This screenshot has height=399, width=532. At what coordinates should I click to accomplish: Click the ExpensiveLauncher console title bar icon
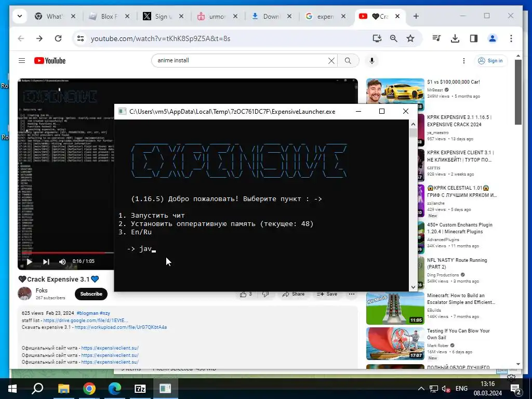122,111
